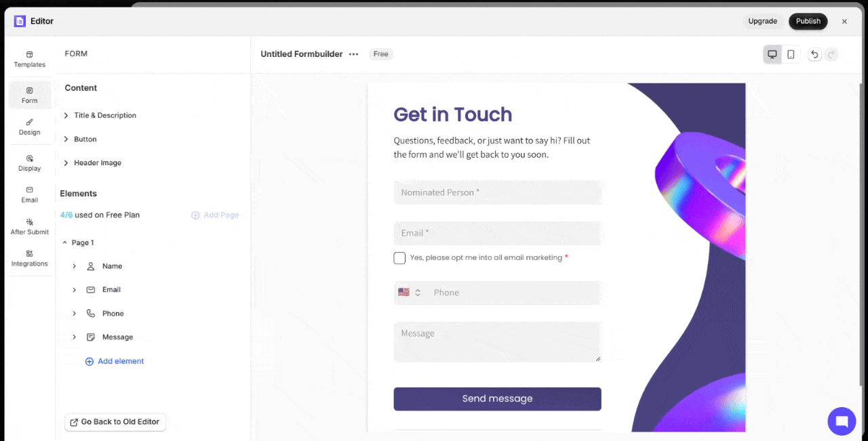Click the Message text area

click(x=498, y=342)
